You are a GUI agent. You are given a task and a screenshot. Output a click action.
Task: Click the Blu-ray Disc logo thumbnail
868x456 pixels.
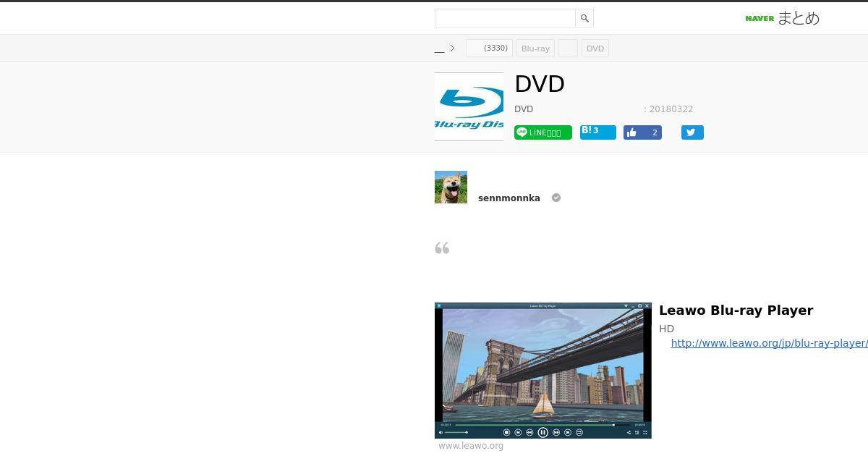pos(469,106)
